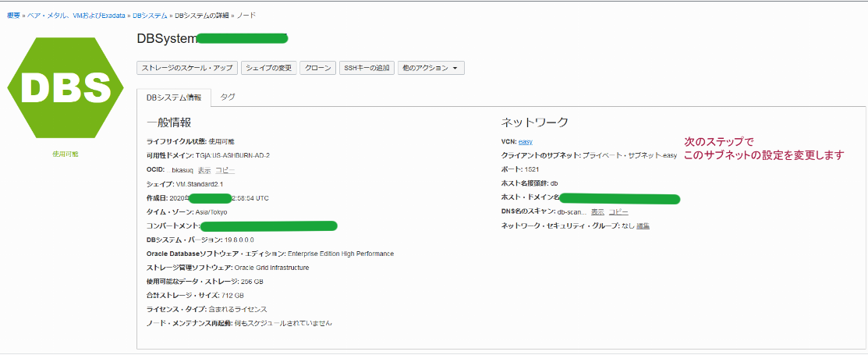
Task: Click the ホスト・ドメイン名 label
Action: tap(530, 197)
